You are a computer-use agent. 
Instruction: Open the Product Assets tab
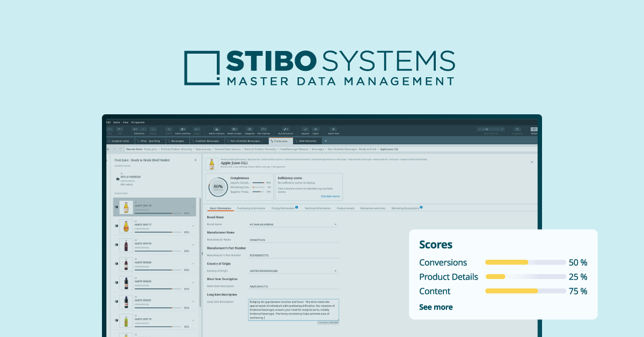pos(346,208)
